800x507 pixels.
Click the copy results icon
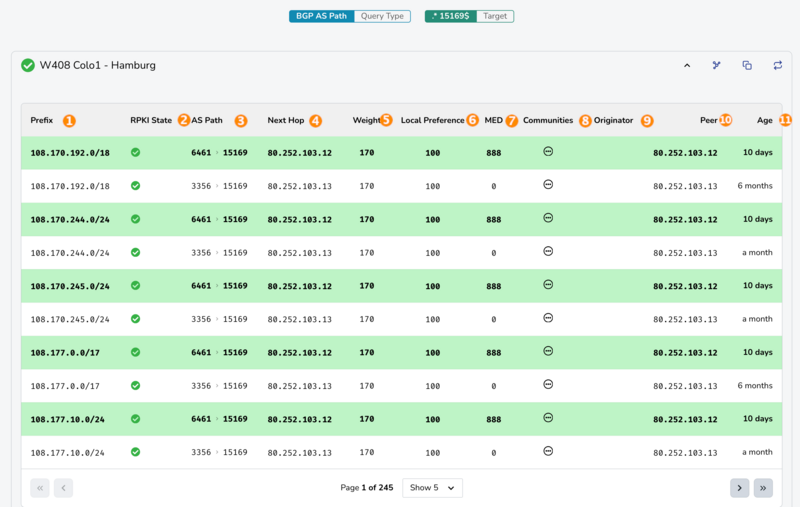click(x=747, y=65)
